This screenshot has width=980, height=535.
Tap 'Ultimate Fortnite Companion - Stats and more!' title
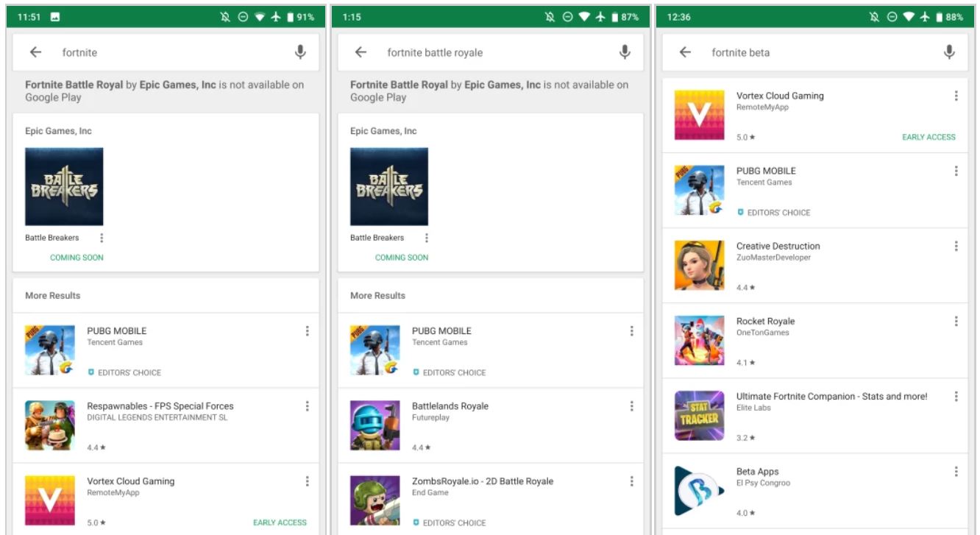coord(831,397)
